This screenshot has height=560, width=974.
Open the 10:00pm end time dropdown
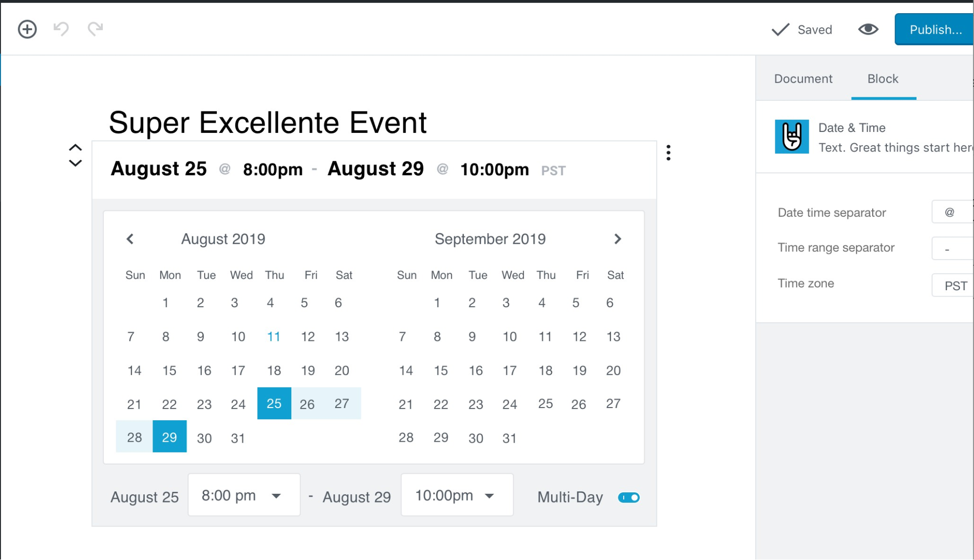pos(457,495)
